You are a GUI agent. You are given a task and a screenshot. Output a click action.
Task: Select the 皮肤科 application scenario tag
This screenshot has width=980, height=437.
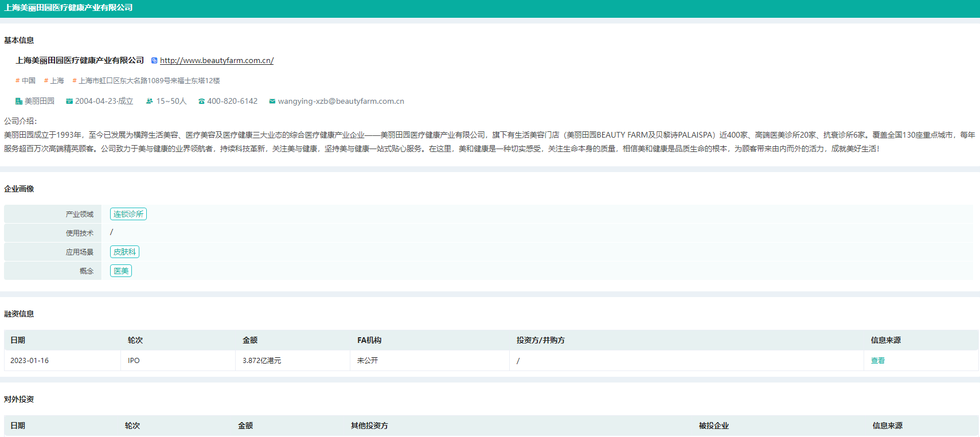[124, 252]
